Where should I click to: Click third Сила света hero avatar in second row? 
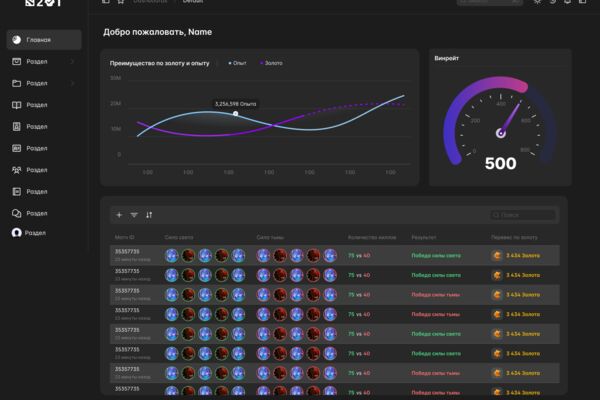pyautogui.click(x=205, y=275)
